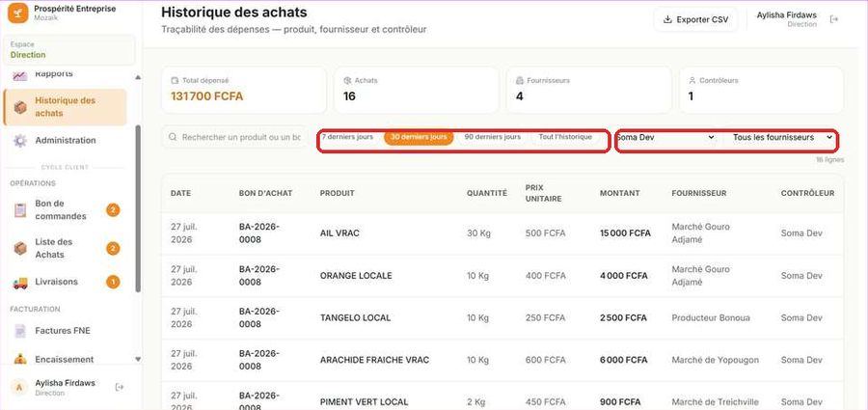The image size is (868, 410).
Task: Select the 7 derniers jours filter
Action: point(347,137)
